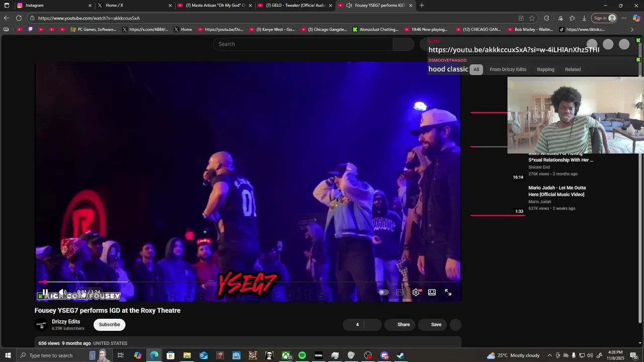
Task: Open Discord from the taskbar
Action: (384, 355)
